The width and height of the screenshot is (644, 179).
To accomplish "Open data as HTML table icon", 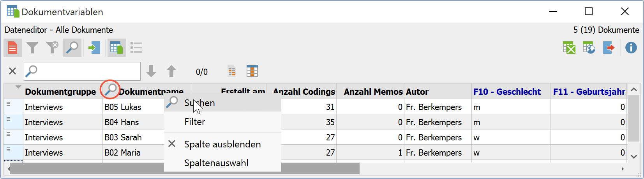I will 589,48.
